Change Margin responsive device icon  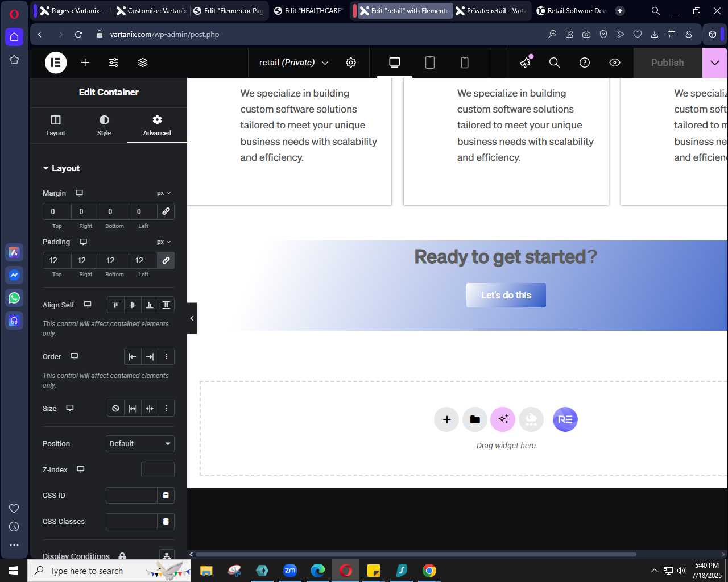pos(79,193)
